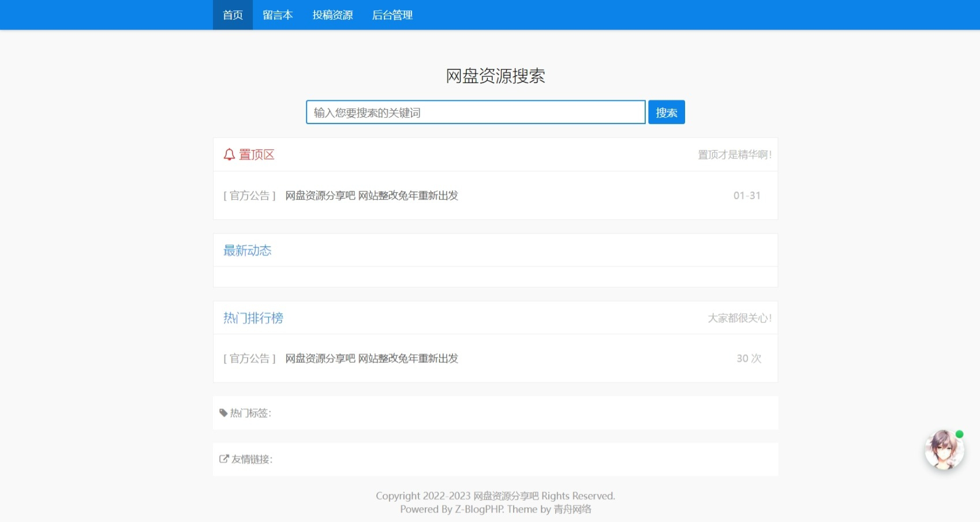Viewport: 980px width, 522px height.
Task: Open 后台管理 from the navigation bar
Action: [x=392, y=15]
